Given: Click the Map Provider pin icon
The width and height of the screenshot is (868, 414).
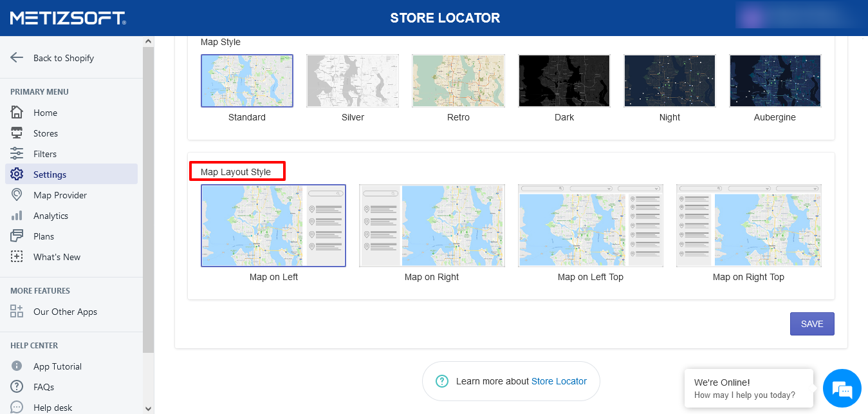Looking at the screenshot, I should [x=17, y=195].
